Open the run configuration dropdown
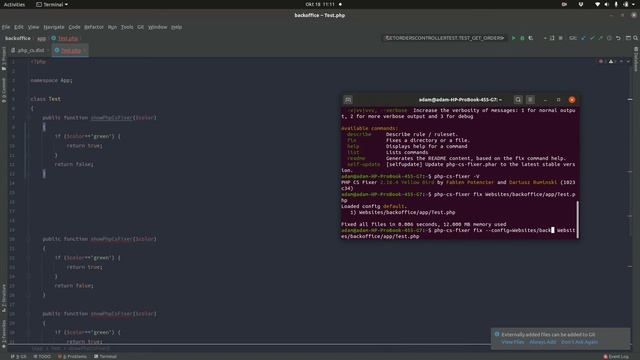The height and width of the screenshot is (360, 640). (445, 38)
